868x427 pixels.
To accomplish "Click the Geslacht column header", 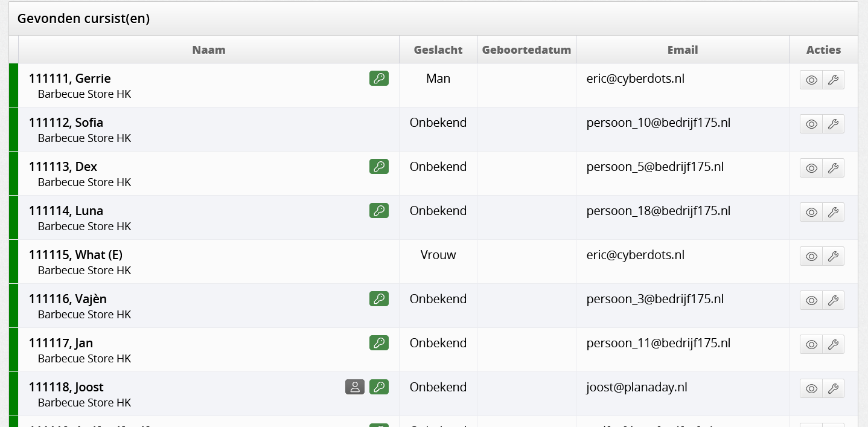I will pos(438,50).
